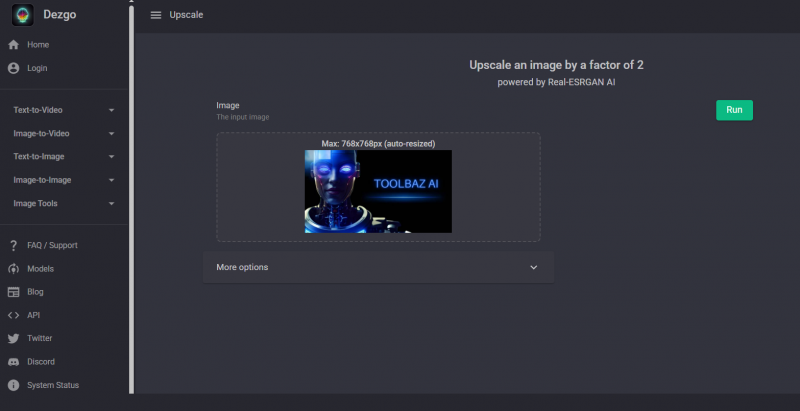Viewport: 800px width, 411px height.
Task: Click the Dezgo logo icon
Action: 22,15
